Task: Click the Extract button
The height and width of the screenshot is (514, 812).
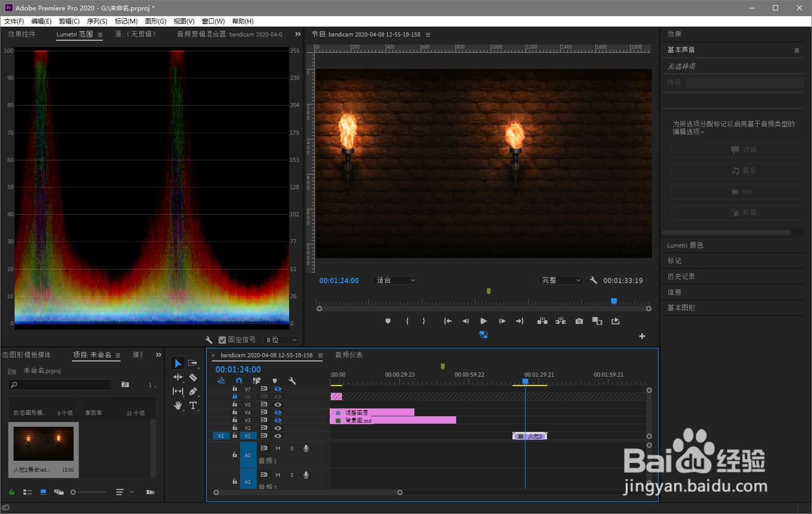Action: coord(560,321)
